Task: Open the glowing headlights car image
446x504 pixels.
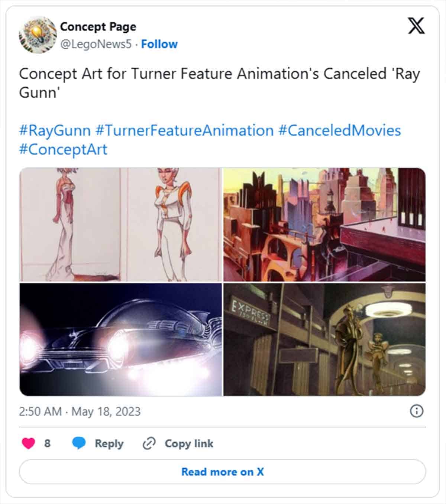Action: 120,339
